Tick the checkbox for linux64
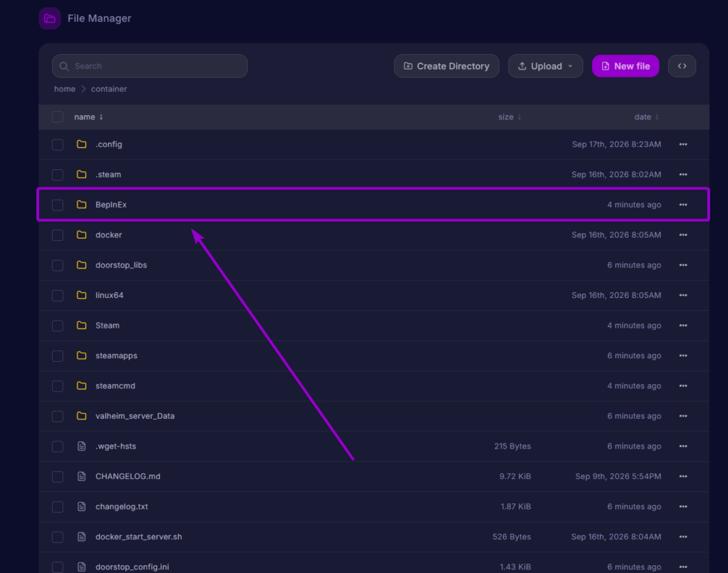 58,296
